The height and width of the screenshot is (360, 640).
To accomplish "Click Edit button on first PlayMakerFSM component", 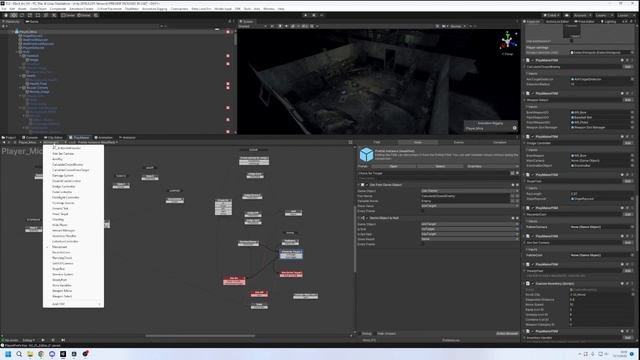I will (x=628, y=67).
